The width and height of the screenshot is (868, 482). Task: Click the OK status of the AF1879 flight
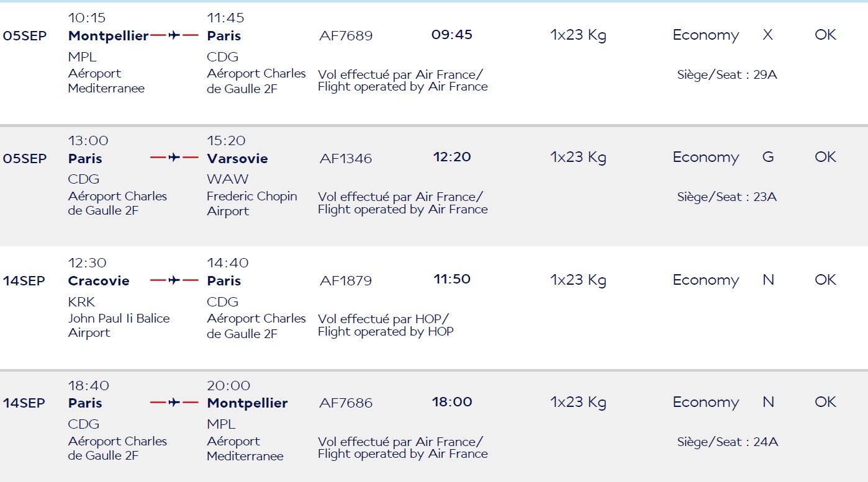[x=825, y=280]
